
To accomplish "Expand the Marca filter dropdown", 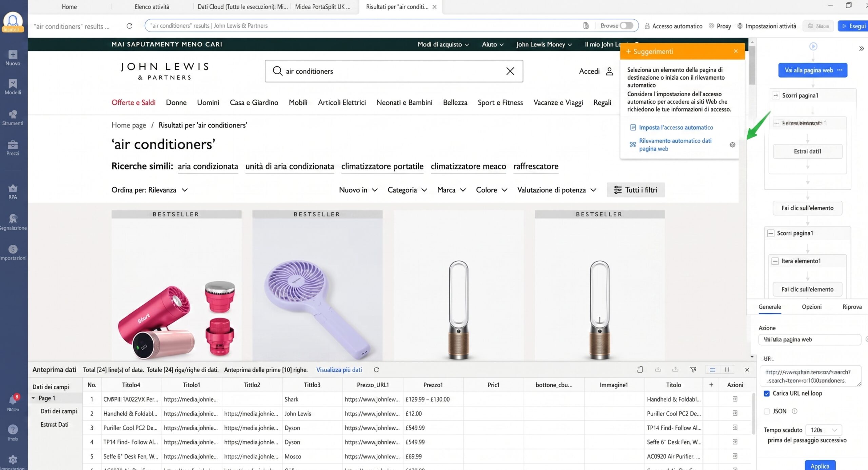I will [451, 190].
